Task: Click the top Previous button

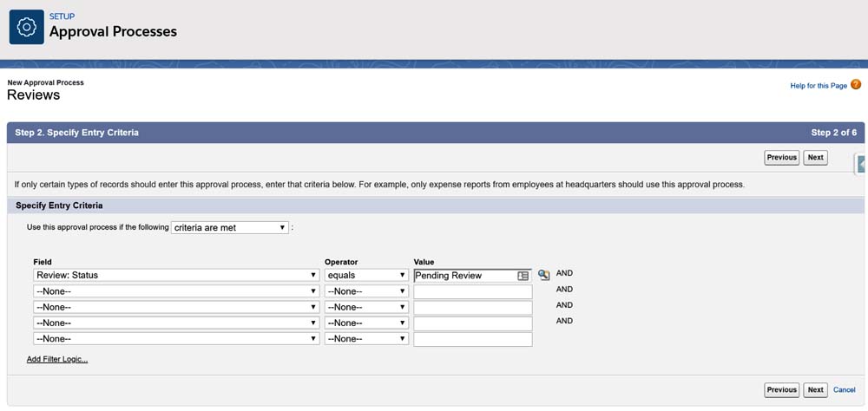Action: (782, 158)
